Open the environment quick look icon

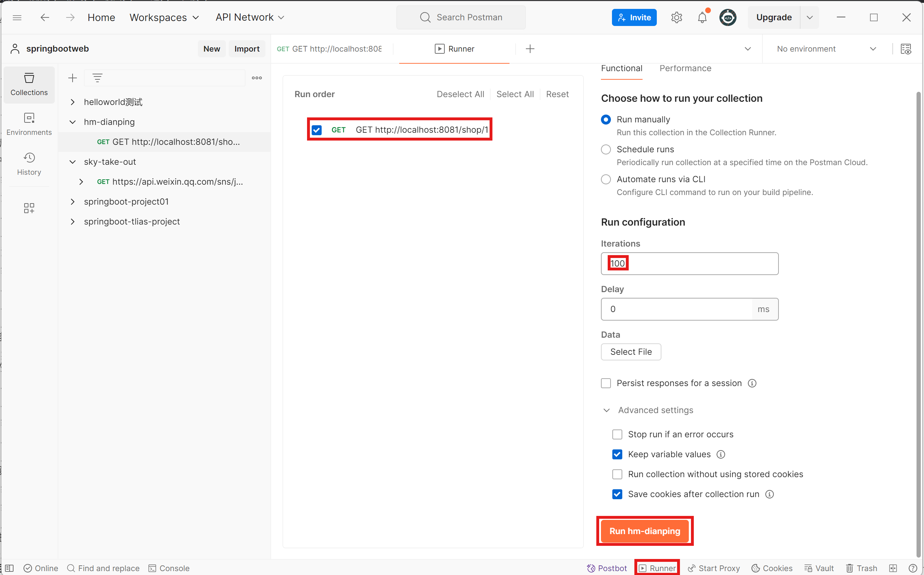(906, 49)
